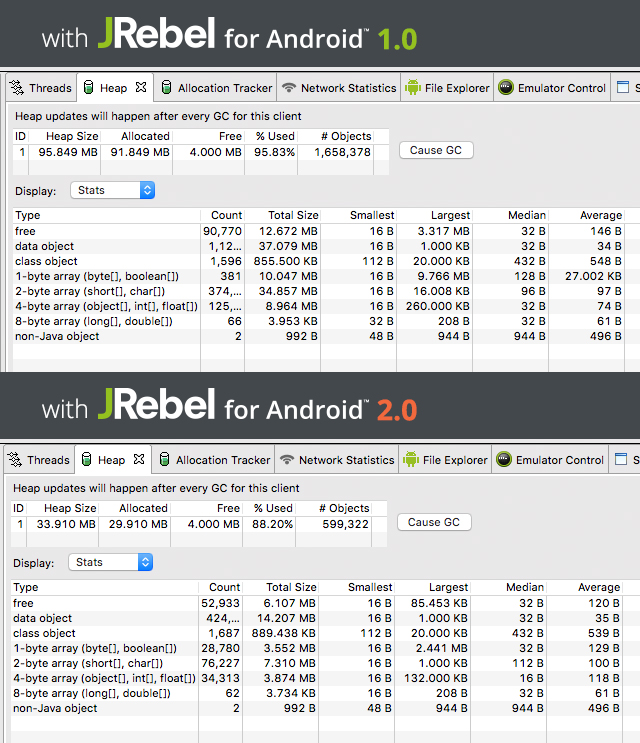Viewport: 640px width, 743px height.
Task: Switch to Network Statistics tab in 2.0 panel
Action: coord(337,460)
